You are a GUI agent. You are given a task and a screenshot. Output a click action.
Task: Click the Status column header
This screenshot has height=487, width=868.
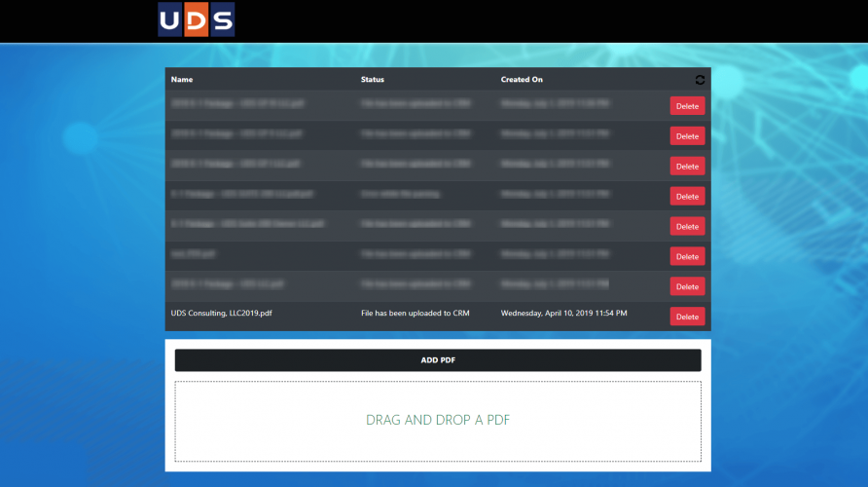point(373,79)
